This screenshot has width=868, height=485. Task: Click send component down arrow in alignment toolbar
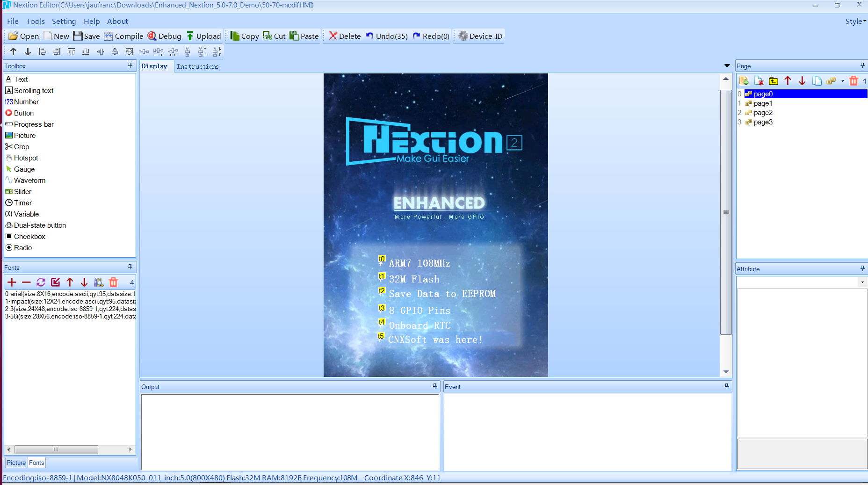(x=28, y=52)
